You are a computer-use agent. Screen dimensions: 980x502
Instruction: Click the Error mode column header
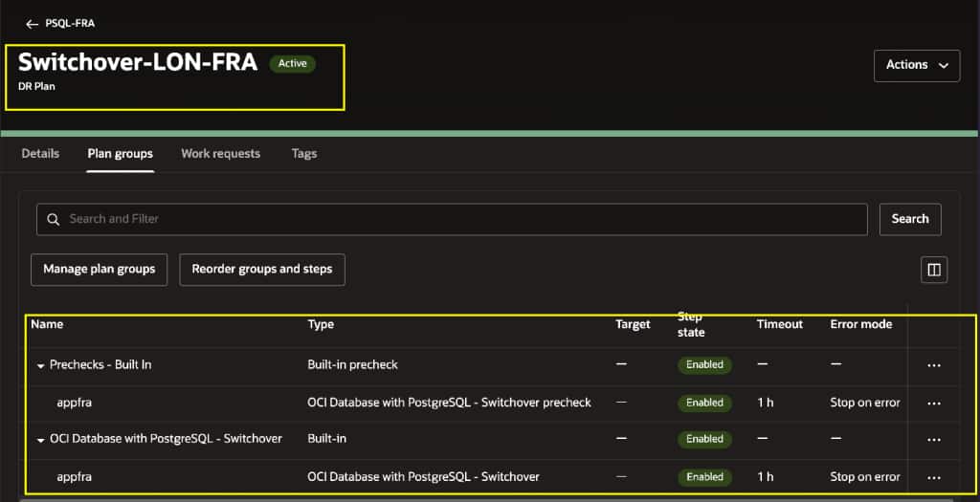point(861,324)
